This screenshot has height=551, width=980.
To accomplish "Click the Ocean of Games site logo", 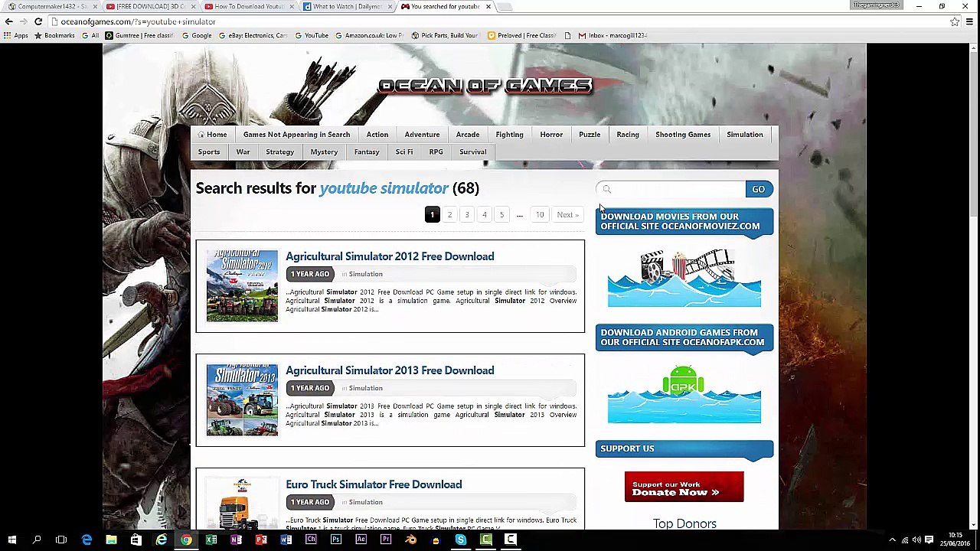I will point(485,86).
